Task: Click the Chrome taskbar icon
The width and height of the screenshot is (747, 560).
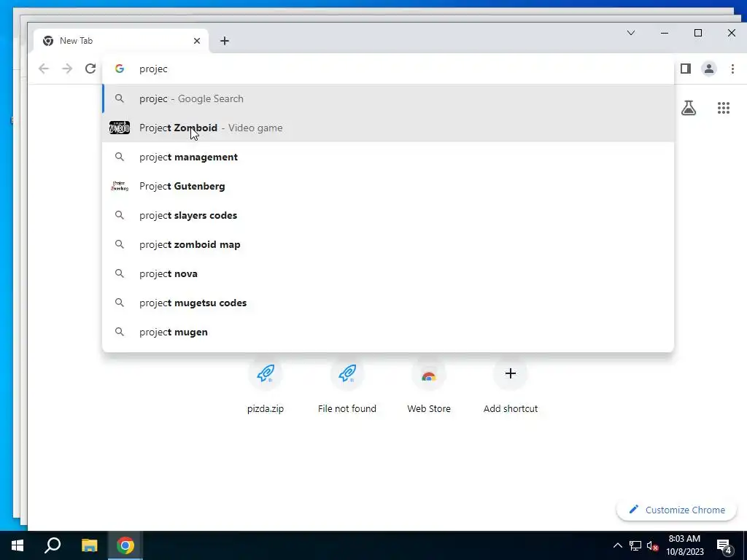Action: tap(125, 545)
